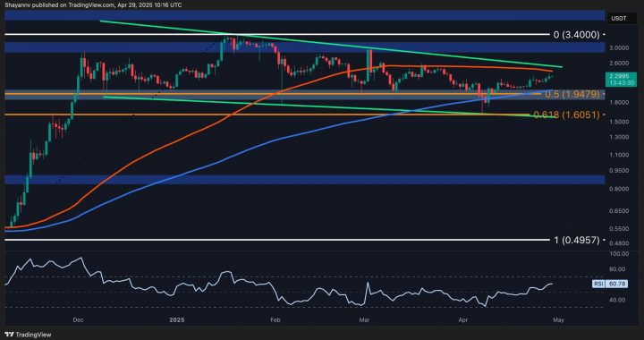Screen dimensions: 644x340
Task: Select the Fibonacci label 0.618 (1.6051)
Action: [567, 115]
